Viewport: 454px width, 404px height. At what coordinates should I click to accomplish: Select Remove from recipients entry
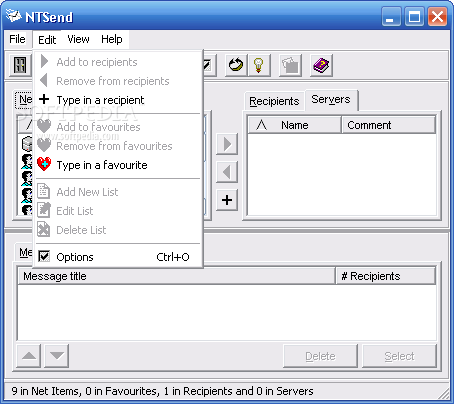click(118, 81)
